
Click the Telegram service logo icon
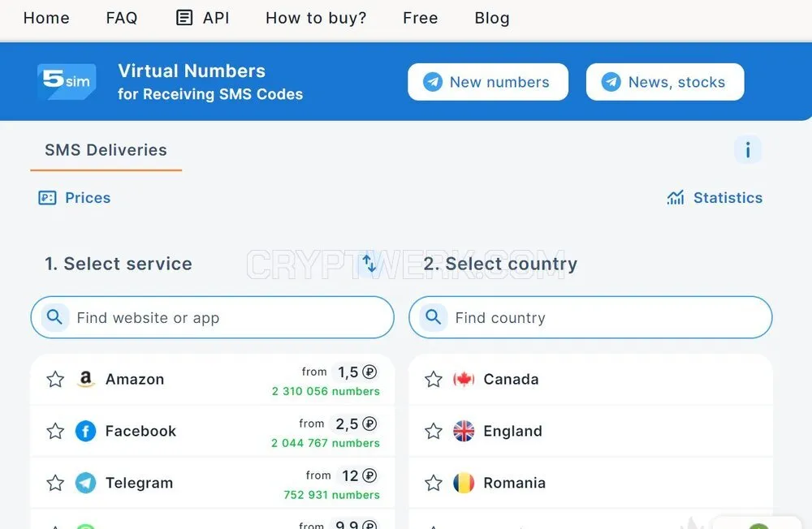pos(85,483)
